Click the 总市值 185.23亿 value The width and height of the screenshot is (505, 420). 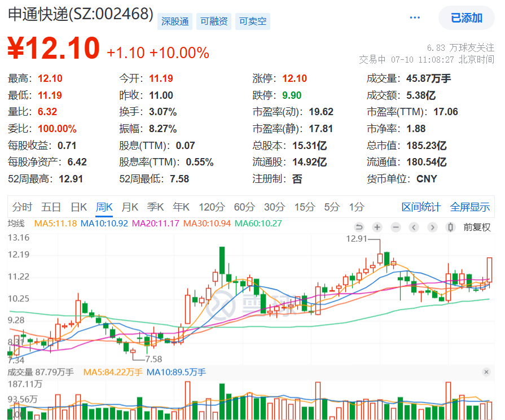426,146
